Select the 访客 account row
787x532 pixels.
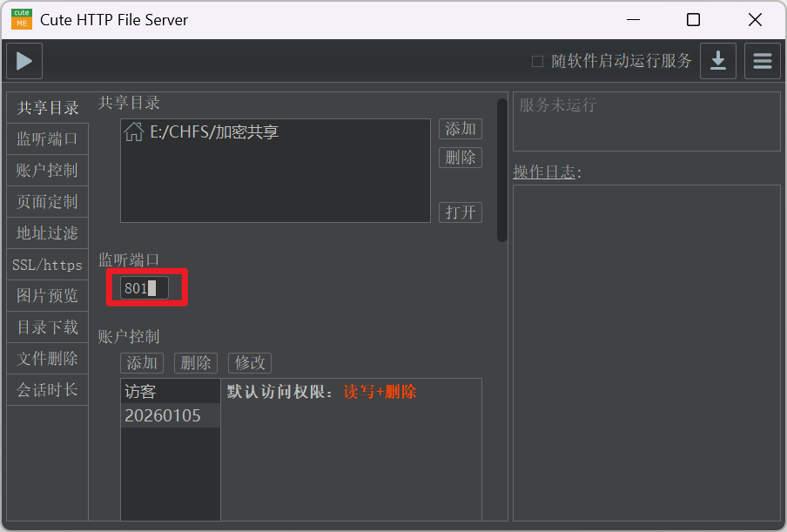pos(171,392)
